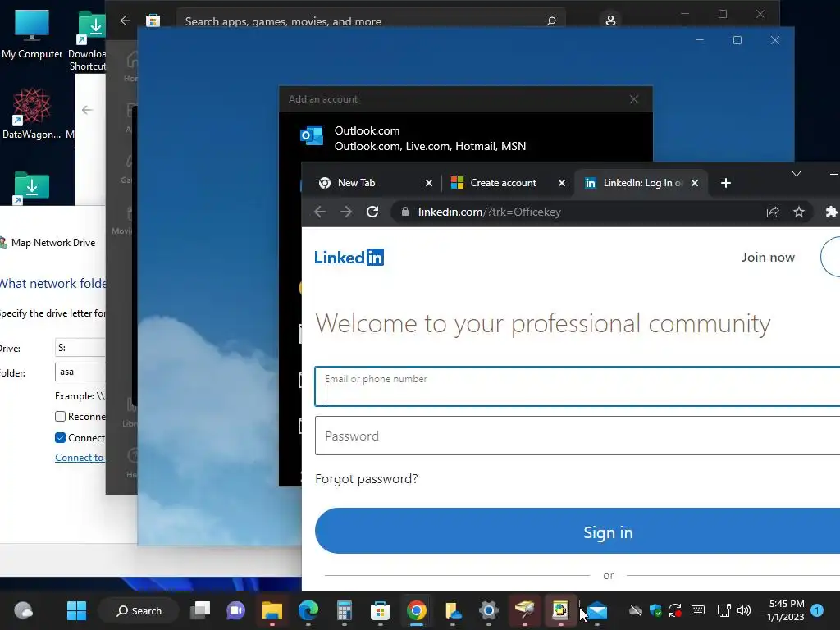This screenshot has height=630, width=840.
Task: Click the share page icon in Chrome
Action: tap(773, 212)
